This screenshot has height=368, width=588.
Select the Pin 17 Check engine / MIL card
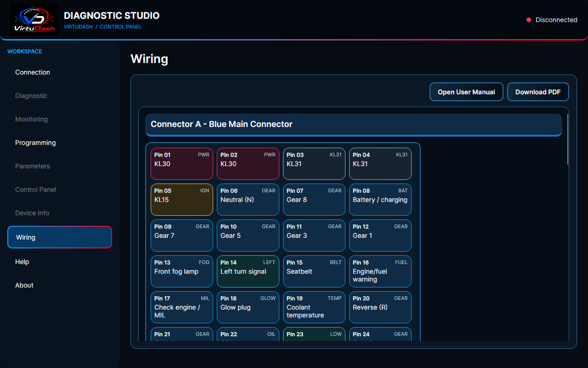pyautogui.click(x=182, y=307)
